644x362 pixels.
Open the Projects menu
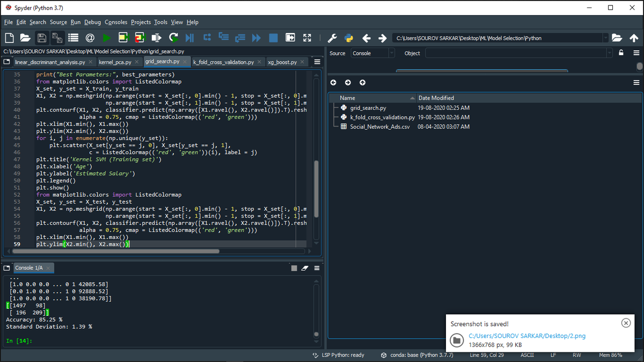point(141,22)
